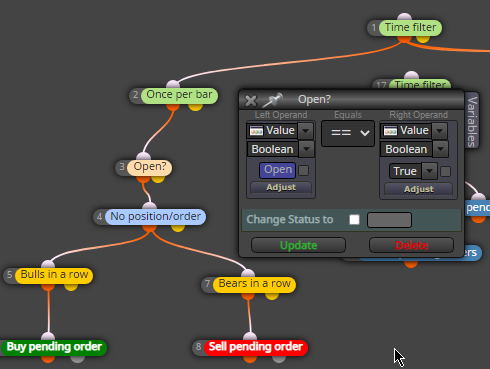Viewport: 490px width, 369px height.
Task: Click Adjust under the Left Operand
Action: point(281,188)
